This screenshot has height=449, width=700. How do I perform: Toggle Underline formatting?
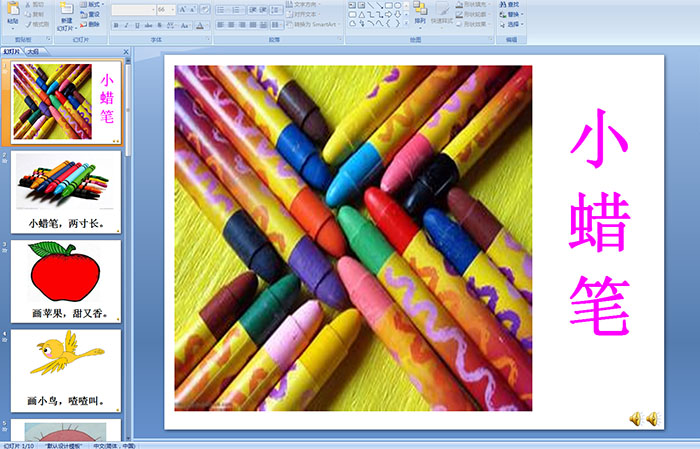(x=137, y=25)
